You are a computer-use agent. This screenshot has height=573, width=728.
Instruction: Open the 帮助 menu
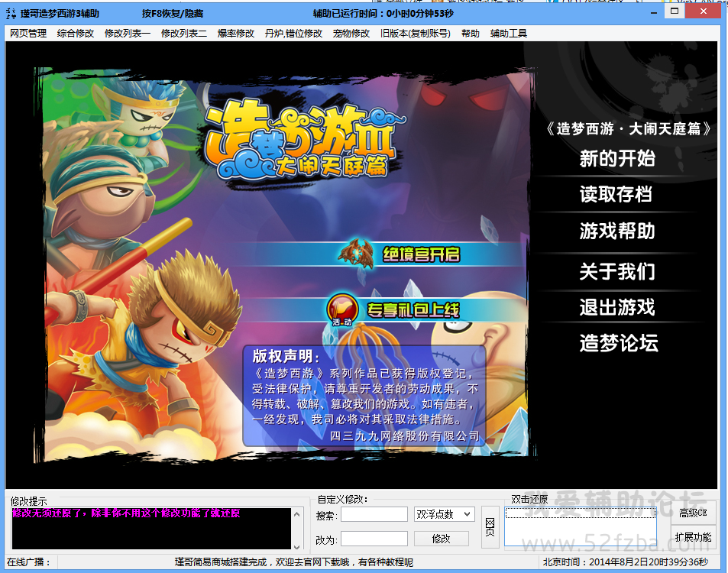click(471, 34)
